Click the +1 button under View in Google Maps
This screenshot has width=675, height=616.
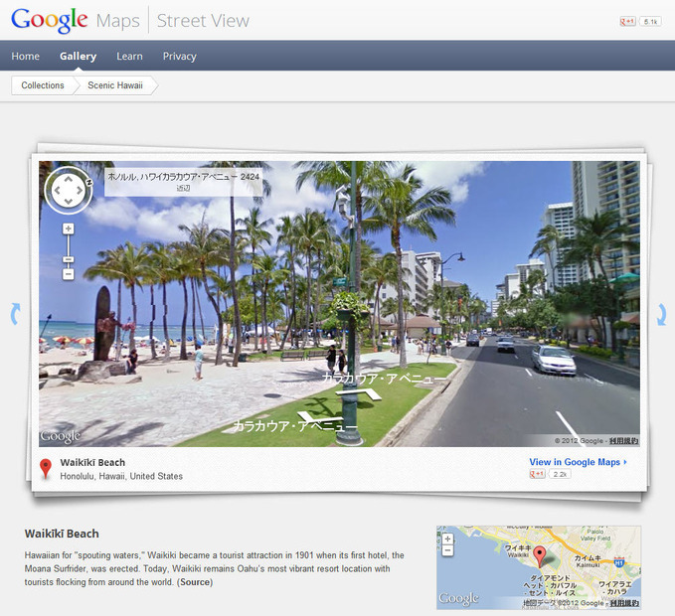tap(537, 474)
